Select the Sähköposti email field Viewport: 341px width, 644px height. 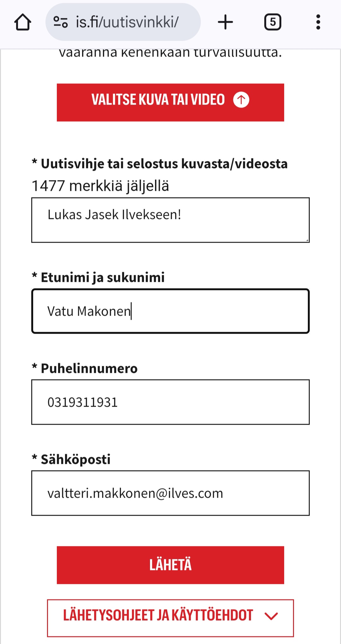tap(170, 493)
